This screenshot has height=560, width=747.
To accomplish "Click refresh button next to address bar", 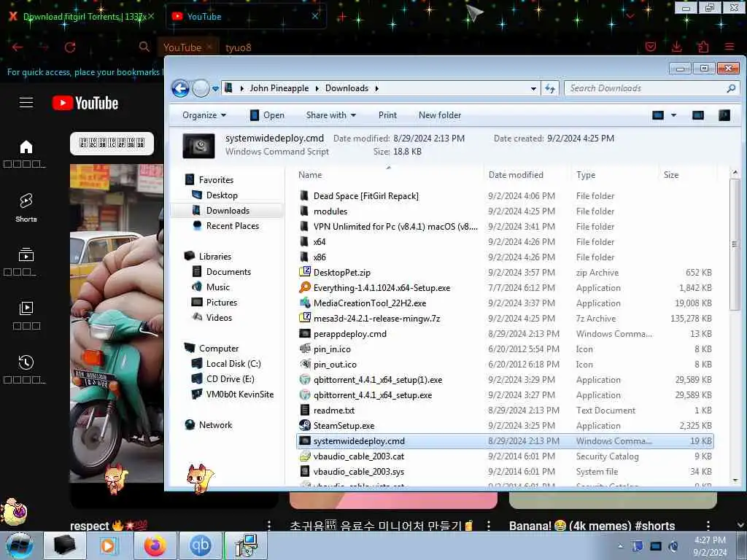I will (550, 88).
